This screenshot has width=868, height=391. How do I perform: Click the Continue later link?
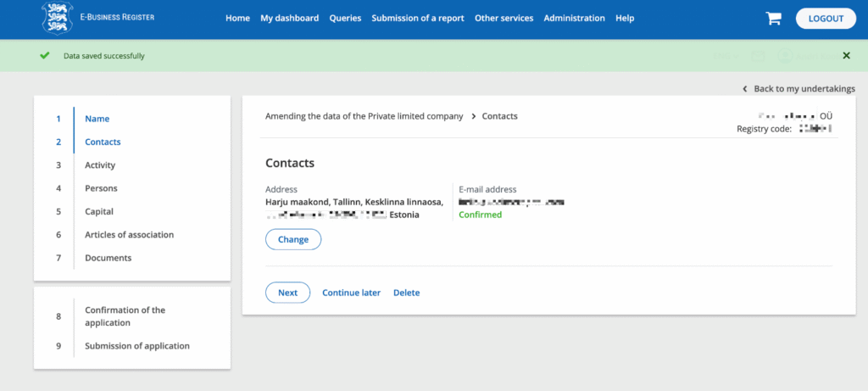(351, 293)
